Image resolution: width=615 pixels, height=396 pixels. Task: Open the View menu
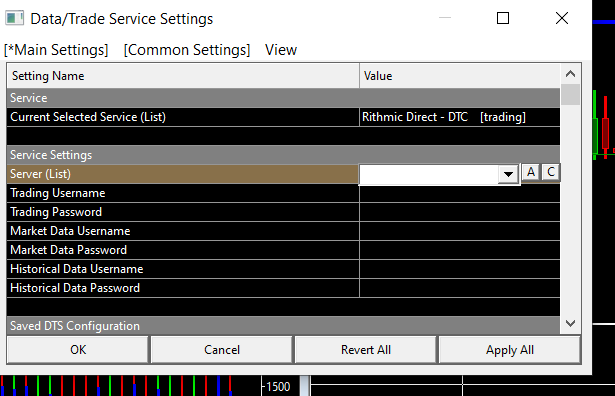pyautogui.click(x=281, y=50)
